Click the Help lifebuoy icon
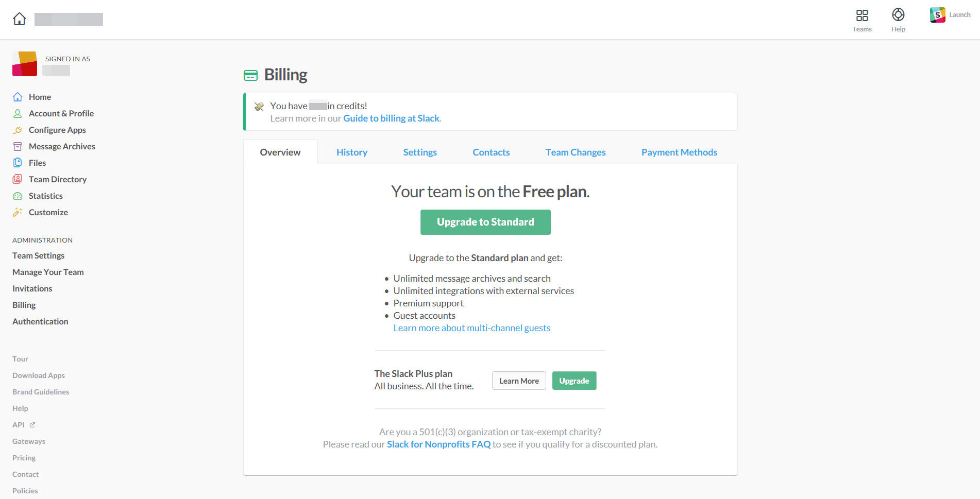Screen dimensions: 980x499 pos(898,15)
